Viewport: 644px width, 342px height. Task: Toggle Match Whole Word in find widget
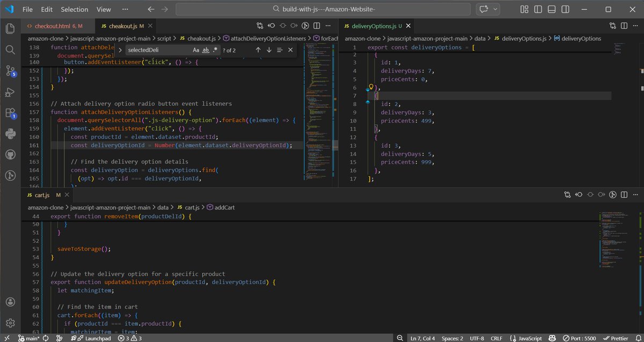click(x=206, y=50)
